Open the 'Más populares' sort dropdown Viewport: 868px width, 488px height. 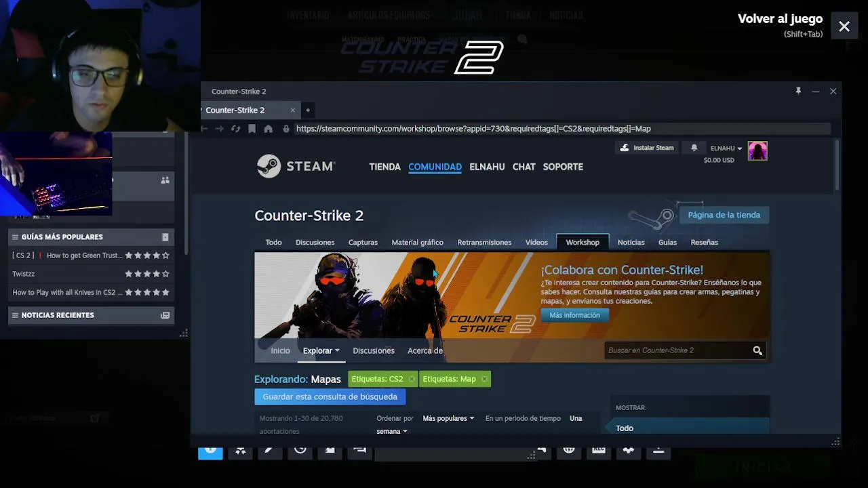coord(448,418)
